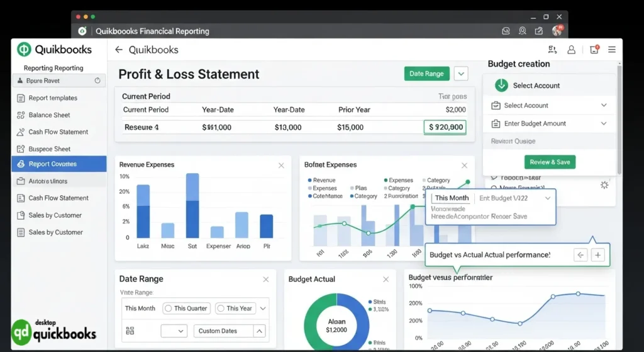This screenshot has width=644, height=352.
Task: Click the green download icon beside Select Account
Action: (501, 86)
